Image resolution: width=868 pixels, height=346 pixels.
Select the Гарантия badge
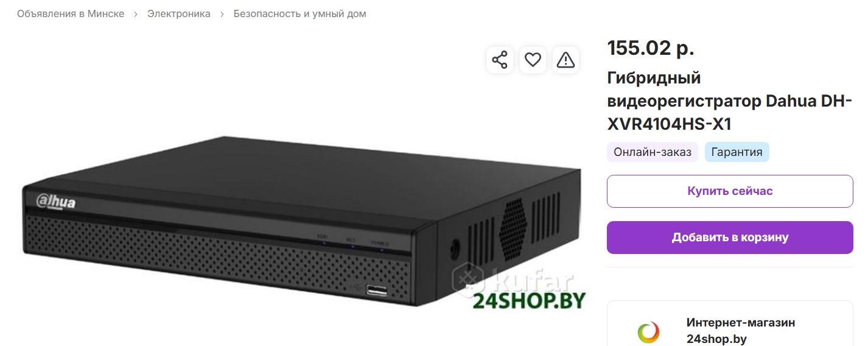point(737,152)
